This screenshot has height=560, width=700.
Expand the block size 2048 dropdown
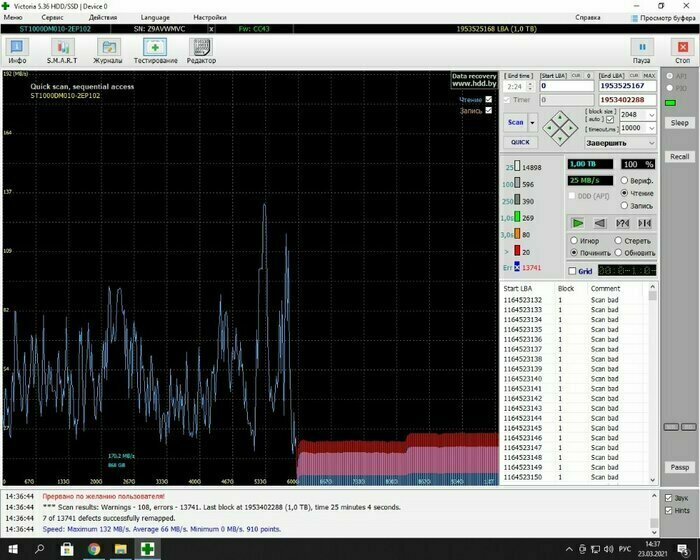point(653,115)
